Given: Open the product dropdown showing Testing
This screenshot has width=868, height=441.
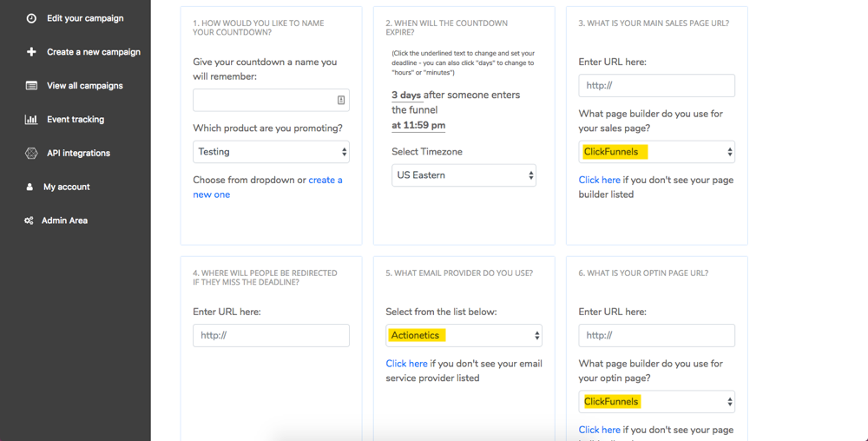Looking at the screenshot, I should point(271,152).
